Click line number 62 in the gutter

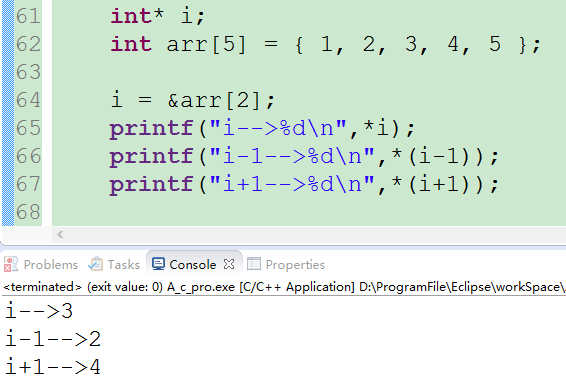pos(28,44)
